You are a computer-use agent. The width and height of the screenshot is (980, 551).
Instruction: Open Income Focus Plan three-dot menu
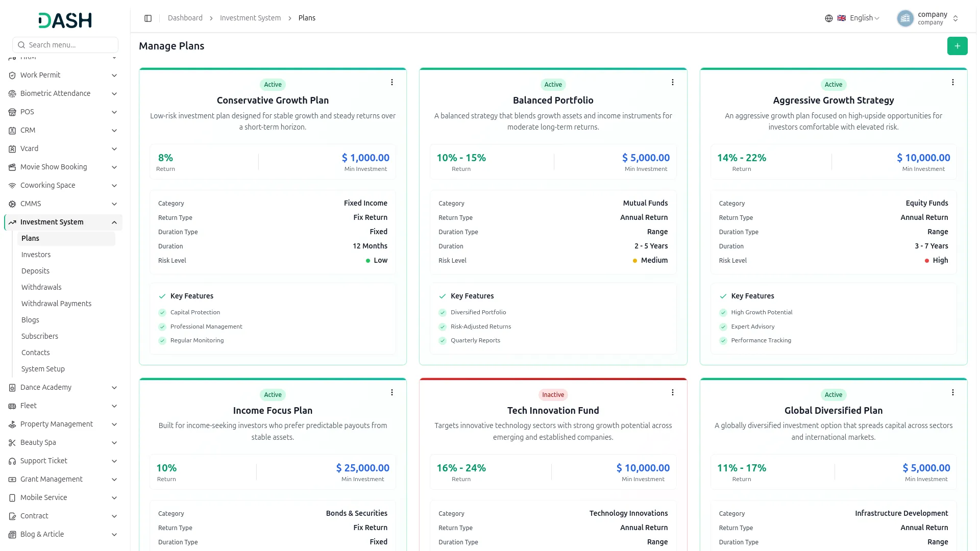coord(392,392)
